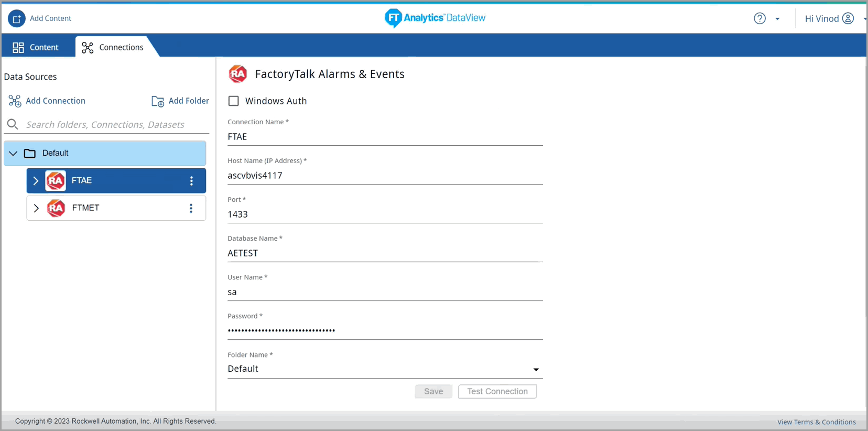This screenshot has width=868, height=431.
Task: Click the Add Connection icon
Action: [15, 101]
